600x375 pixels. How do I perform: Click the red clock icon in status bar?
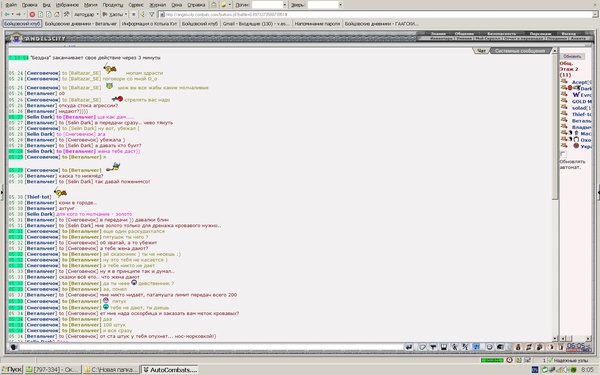coord(509,360)
